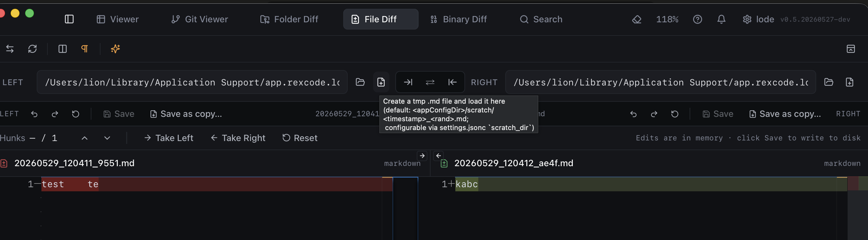
Task: Toggle the whitespace pilcrow marker
Action: [84, 49]
